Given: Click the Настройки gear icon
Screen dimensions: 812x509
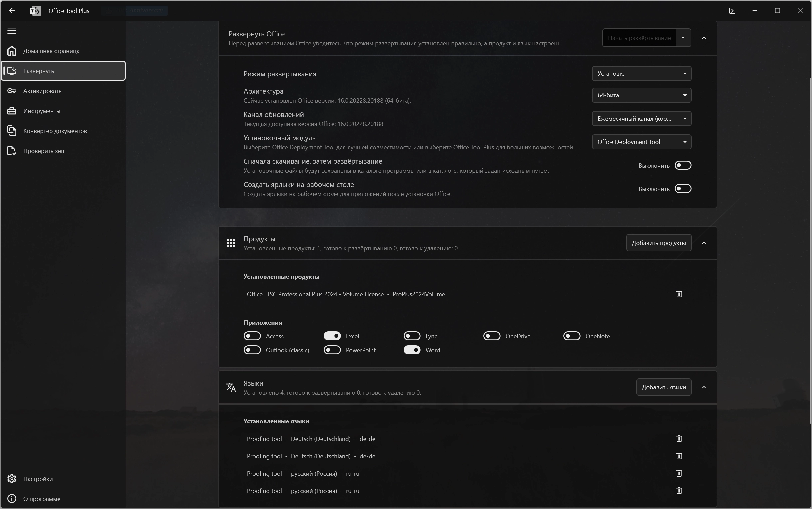Looking at the screenshot, I should tap(12, 479).
